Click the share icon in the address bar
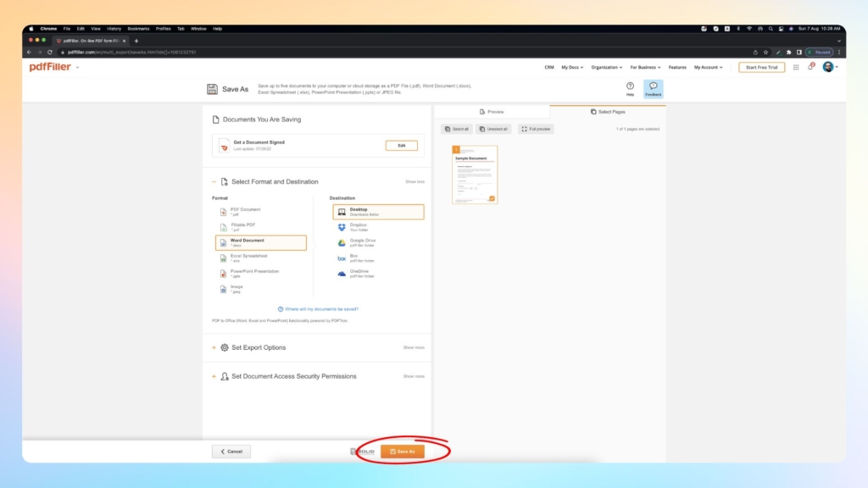 click(x=755, y=52)
